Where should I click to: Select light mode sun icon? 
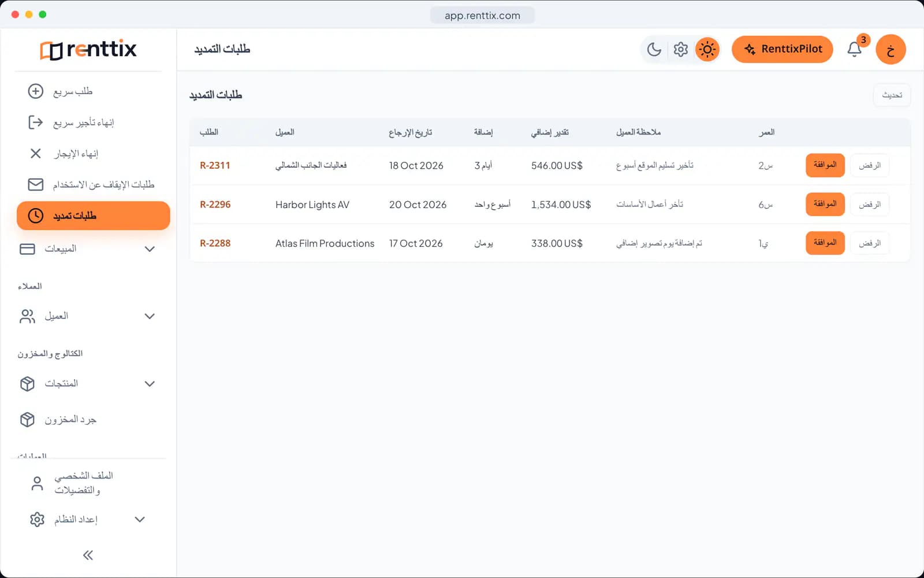coord(707,50)
